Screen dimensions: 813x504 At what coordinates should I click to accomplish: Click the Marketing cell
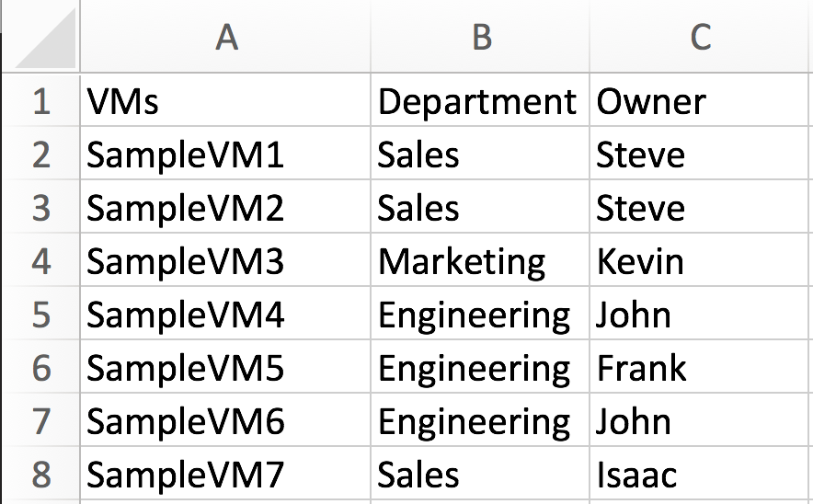click(x=480, y=262)
